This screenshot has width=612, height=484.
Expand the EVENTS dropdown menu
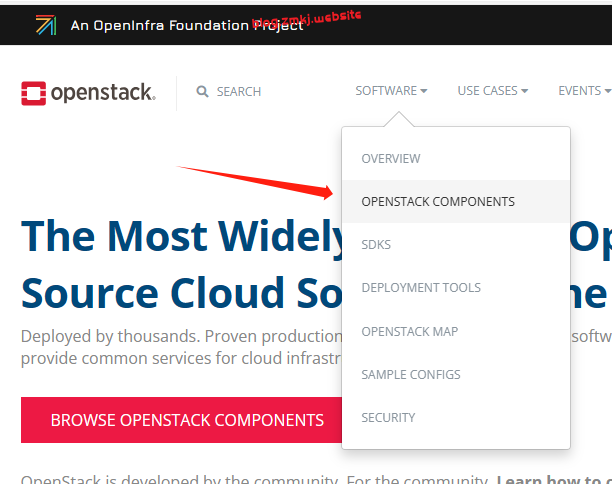tap(584, 91)
